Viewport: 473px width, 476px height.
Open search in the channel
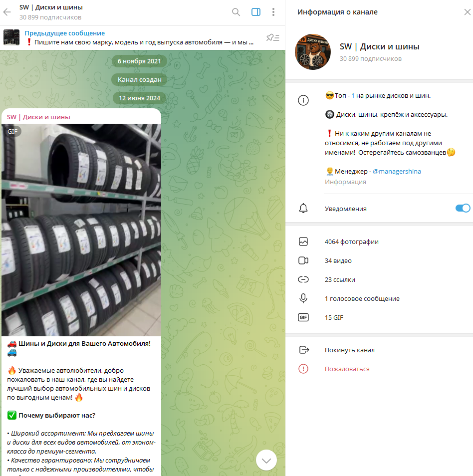(x=236, y=12)
